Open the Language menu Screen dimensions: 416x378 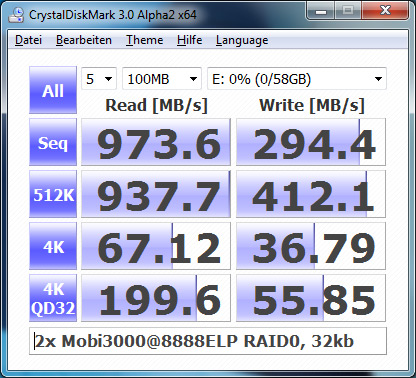coord(242,40)
